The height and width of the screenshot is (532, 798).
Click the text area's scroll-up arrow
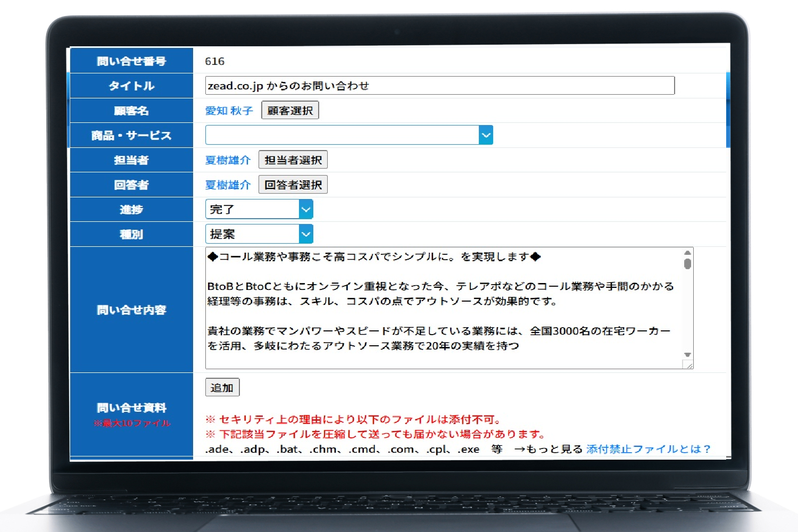(x=687, y=253)
